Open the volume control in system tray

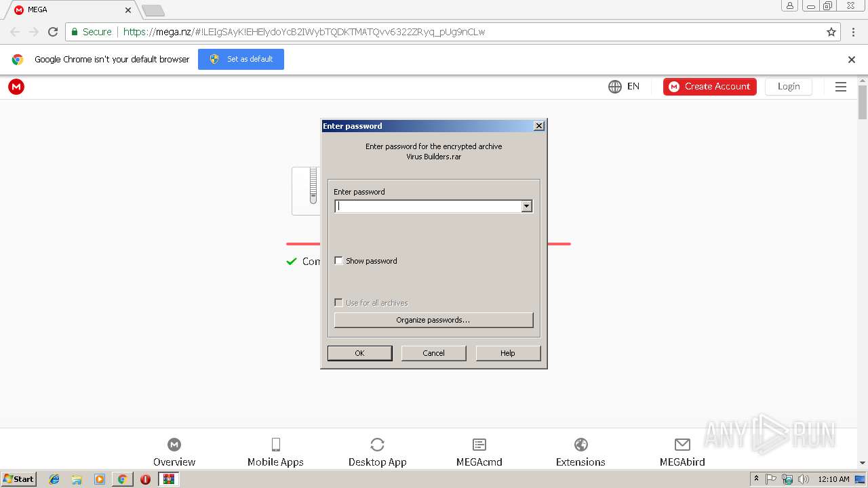point(804,479)
